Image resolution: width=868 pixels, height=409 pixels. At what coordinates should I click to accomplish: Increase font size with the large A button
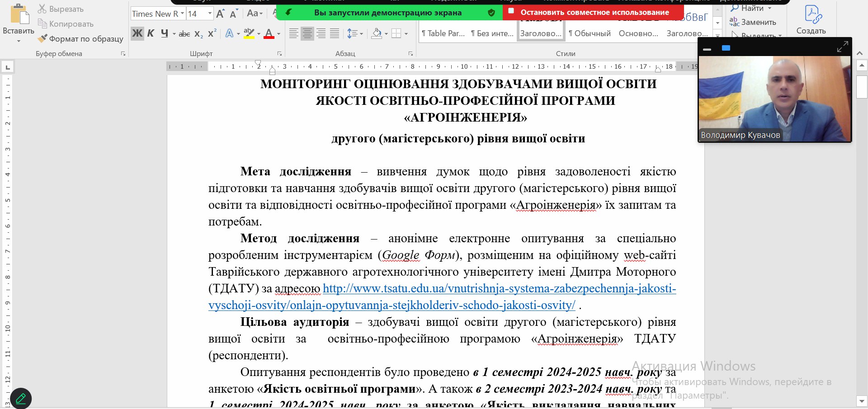point(220,14)
